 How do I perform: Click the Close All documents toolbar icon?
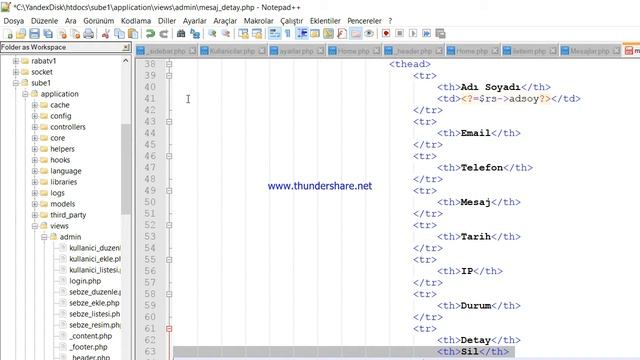(x=76, y=34)
